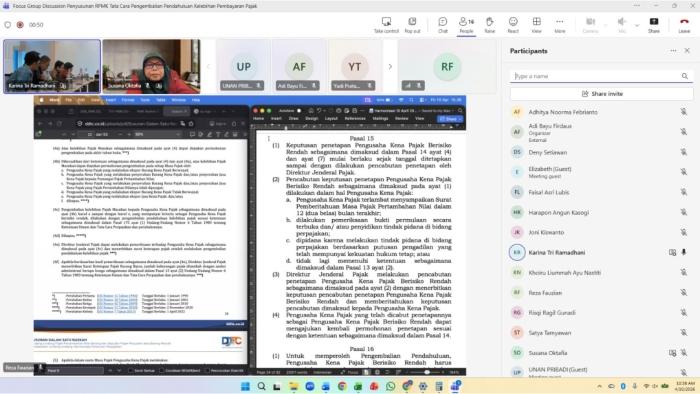Toggle the People participants pane
Viewport: 700px width, 394px height.
[466, 25]
